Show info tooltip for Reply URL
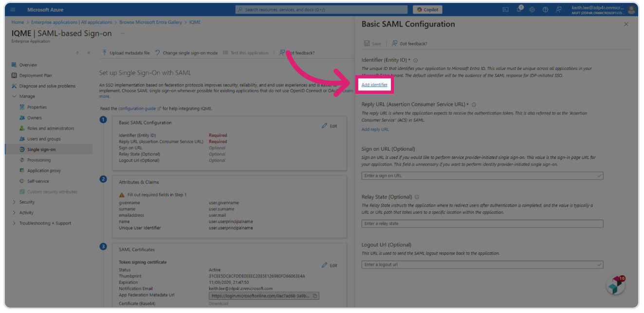The height and width of the screenshot is (313, 644). point(474,104)
